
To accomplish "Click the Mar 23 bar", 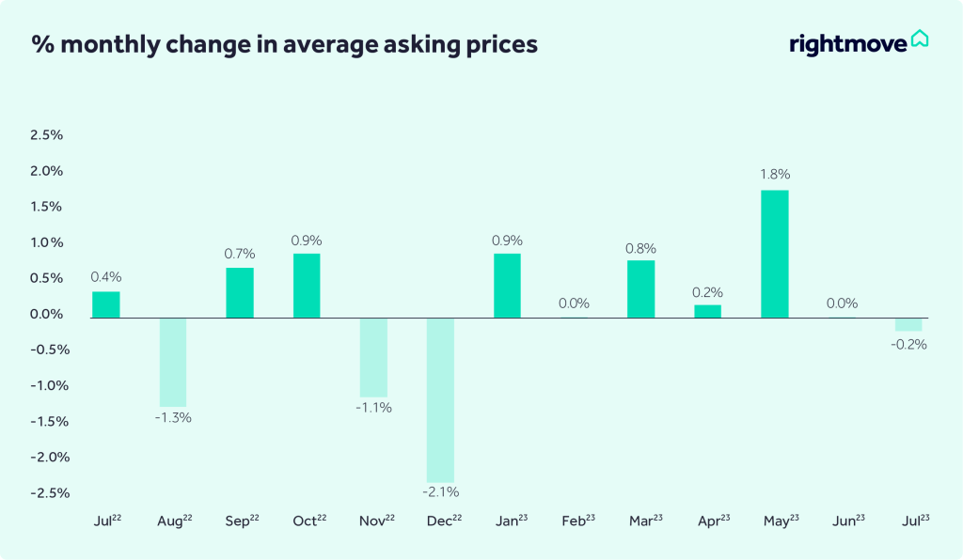I will (640, 288).
